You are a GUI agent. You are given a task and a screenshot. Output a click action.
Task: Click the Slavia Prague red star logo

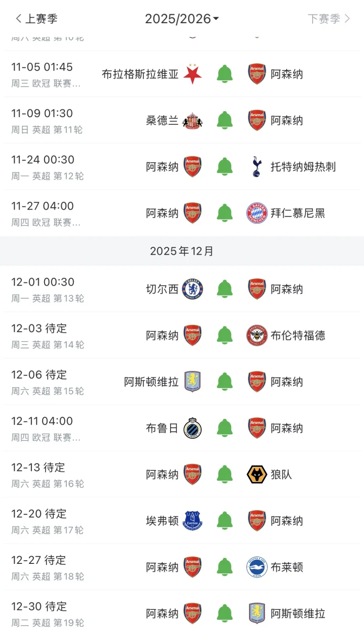coord(192,74)
